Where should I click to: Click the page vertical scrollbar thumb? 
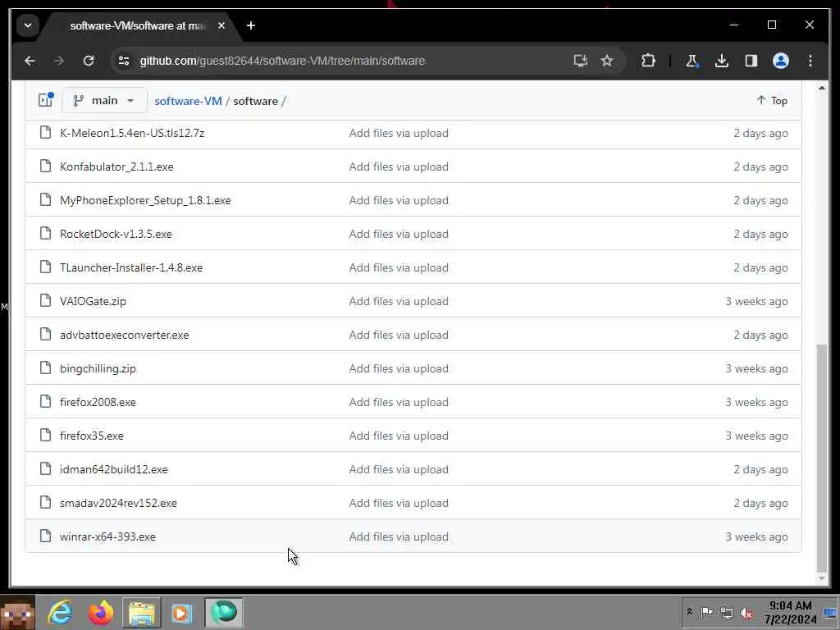click(x=822, y=458)
